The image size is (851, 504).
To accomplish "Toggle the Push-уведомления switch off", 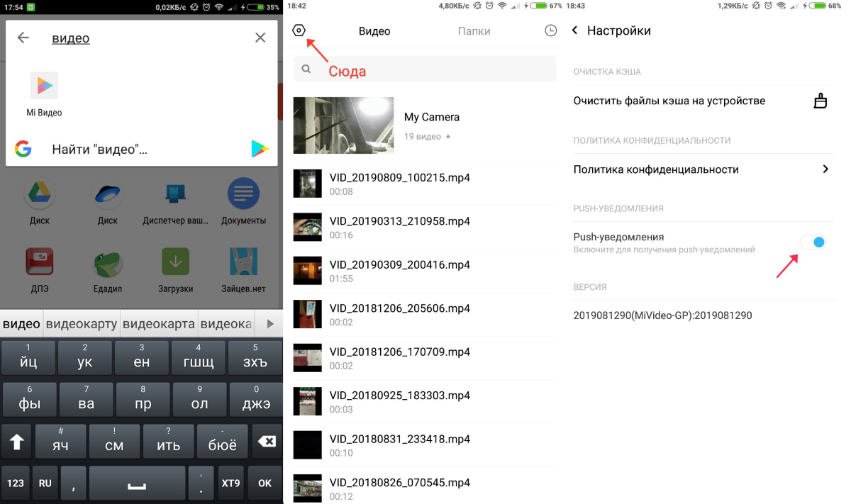I will click(x=813, y=242).
